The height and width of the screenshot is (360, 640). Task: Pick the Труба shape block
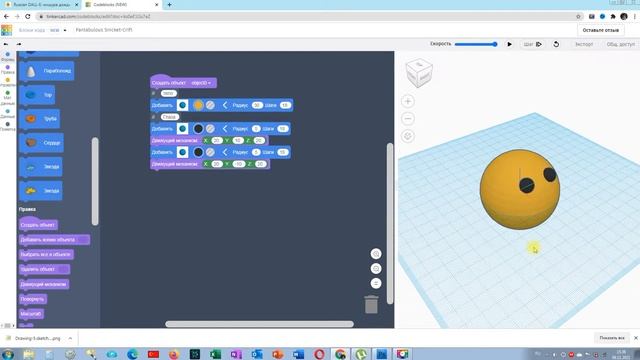[x=40, y=119]
